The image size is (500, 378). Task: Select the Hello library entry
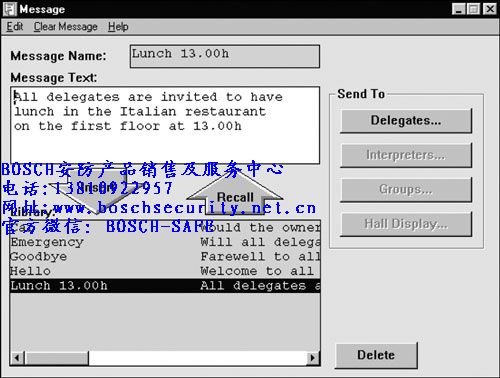[165, 271]
